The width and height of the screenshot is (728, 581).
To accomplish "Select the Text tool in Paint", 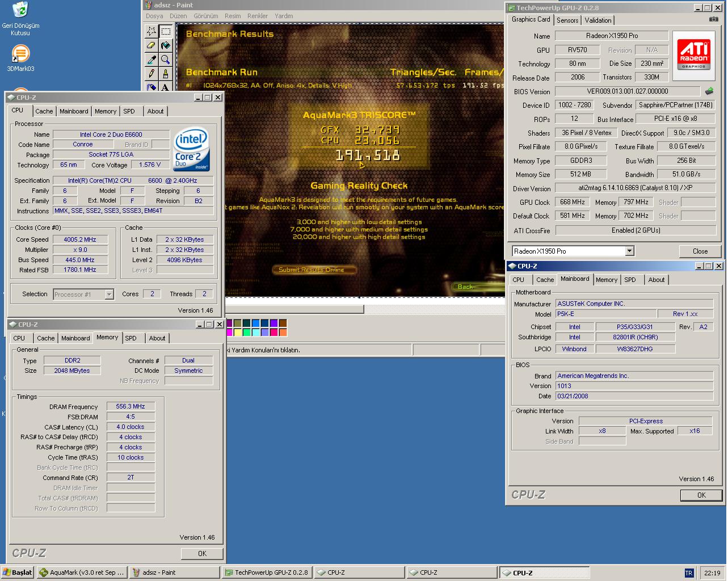I will pyautogui.click(x=165, y=87).
